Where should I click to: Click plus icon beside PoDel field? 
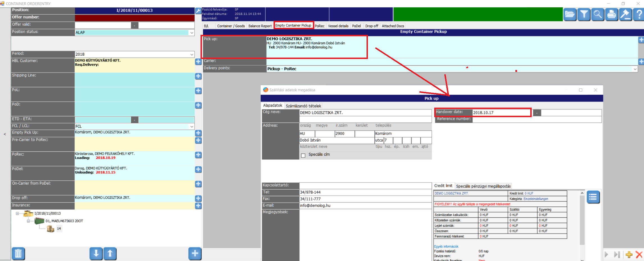pos(198,169)
